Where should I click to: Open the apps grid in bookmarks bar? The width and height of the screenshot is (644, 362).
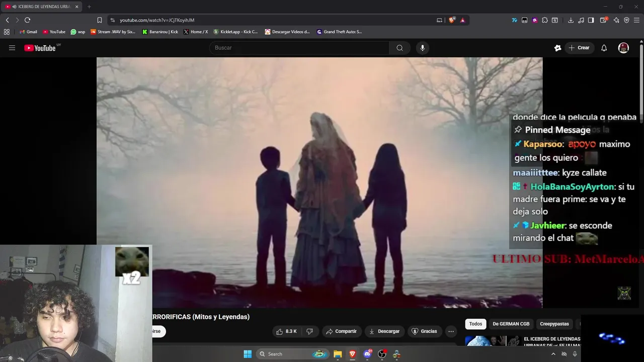point(7,32)
